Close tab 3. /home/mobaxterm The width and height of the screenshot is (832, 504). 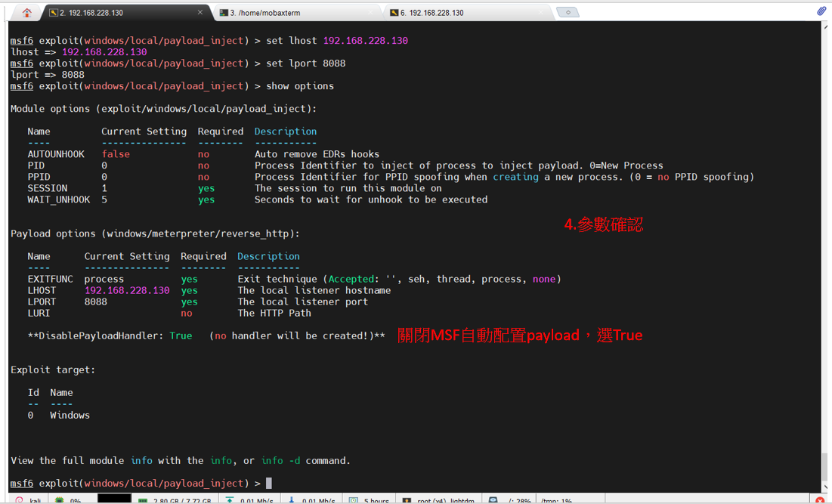point(370,12)
